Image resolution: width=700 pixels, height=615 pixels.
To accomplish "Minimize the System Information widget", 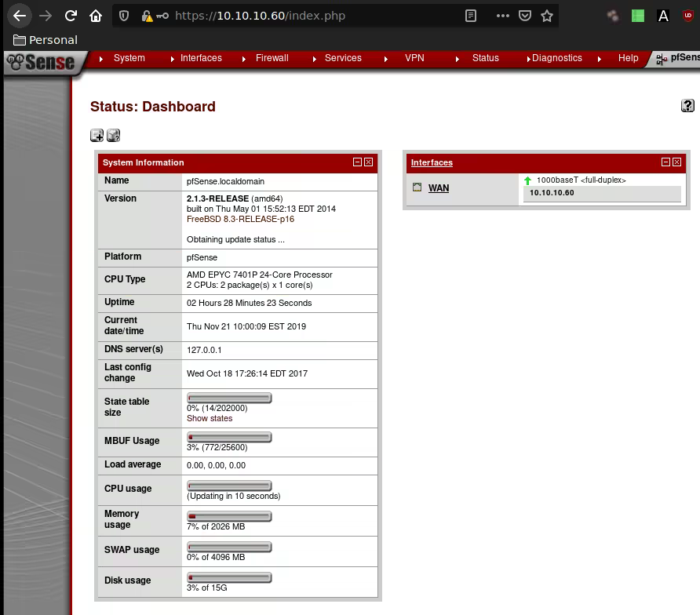I will [358, 162].
